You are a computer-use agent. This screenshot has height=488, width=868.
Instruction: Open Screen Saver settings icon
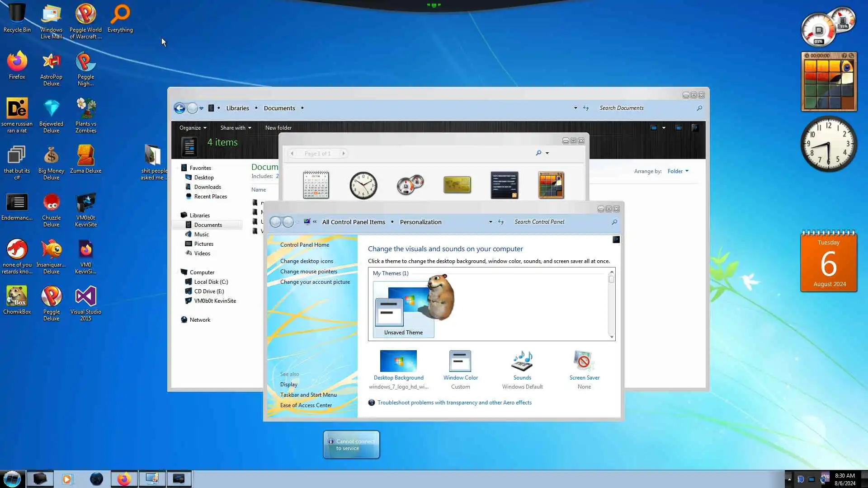[x=584, y=361]
